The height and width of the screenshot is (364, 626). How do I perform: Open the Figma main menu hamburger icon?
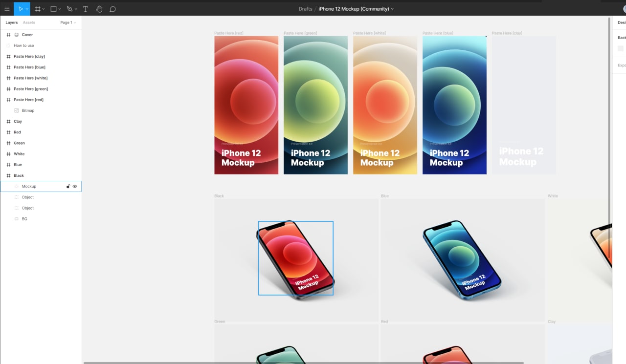click(x=7, y=9)
